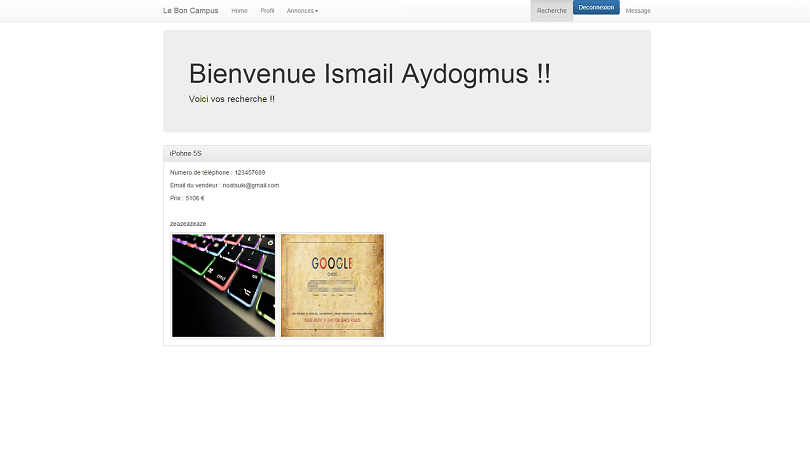Open the Profil page
Image resolution: width=810 pixels, height=461 pixels.
267,10
